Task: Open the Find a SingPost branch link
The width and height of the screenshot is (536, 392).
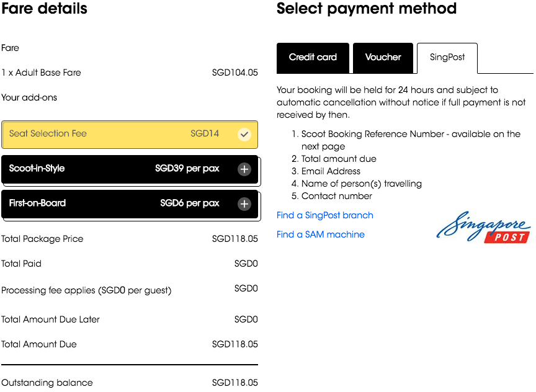Action: coord(324,215)
